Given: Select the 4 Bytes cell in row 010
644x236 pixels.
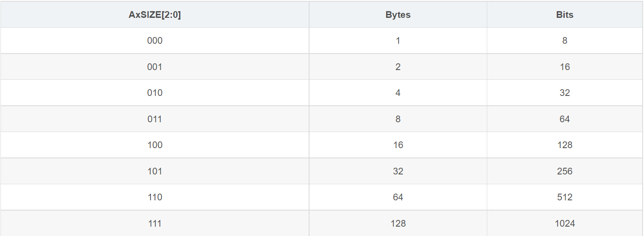Looking at the screenshot, I should pos(398,93).
